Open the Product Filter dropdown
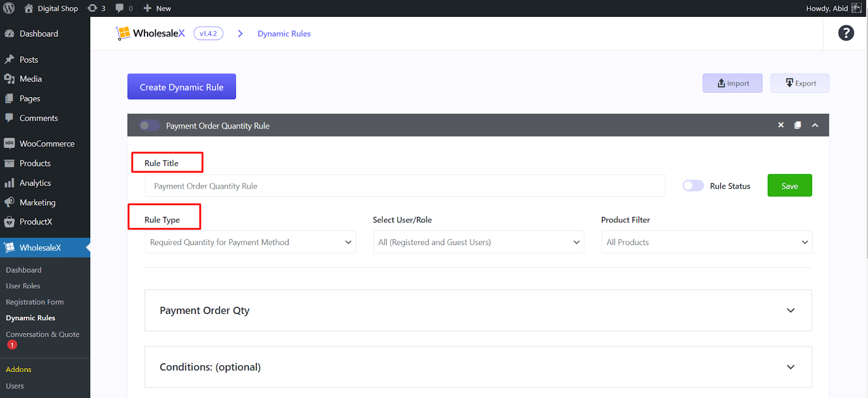The height and width of the screenshot is (398, 868). [x=707, y=242]
